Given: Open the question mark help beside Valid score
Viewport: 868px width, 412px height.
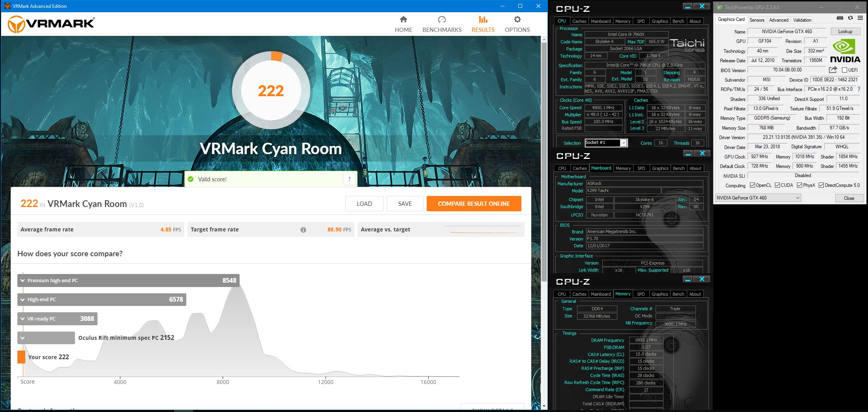Looking at the screenshot, I should pyautogui.click(x=349, y=179).
